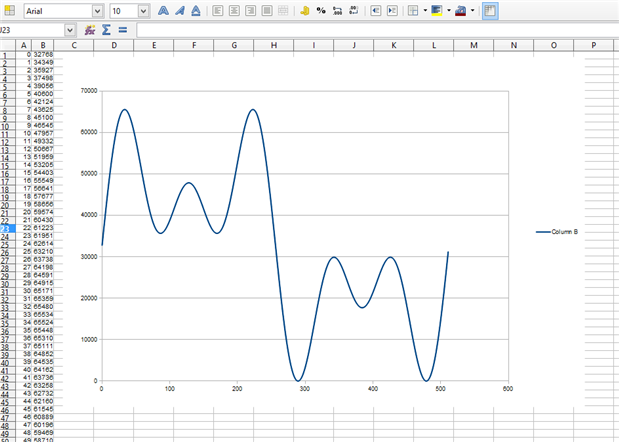Select column G header

(x=234, y=45)
